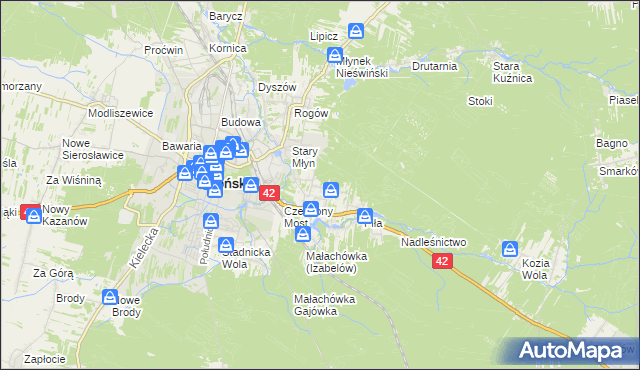
Task: Click the shop marker at Młynek Nieświński
Action: 335,55
